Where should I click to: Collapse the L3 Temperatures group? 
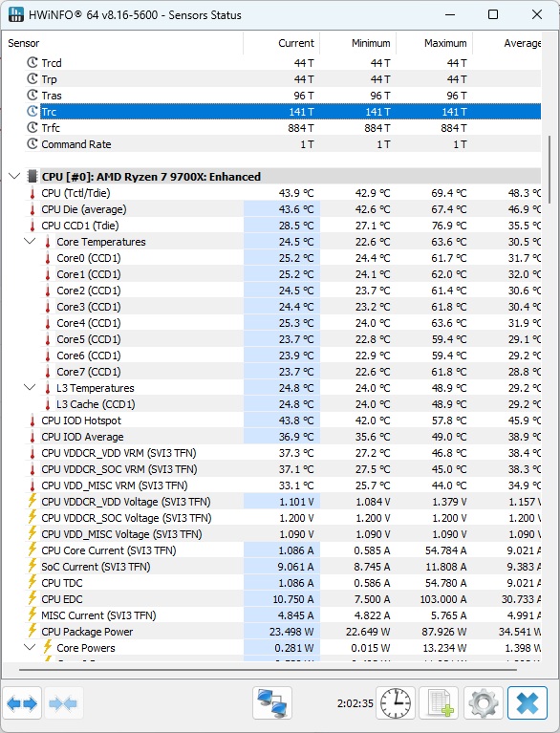point(30,387)
